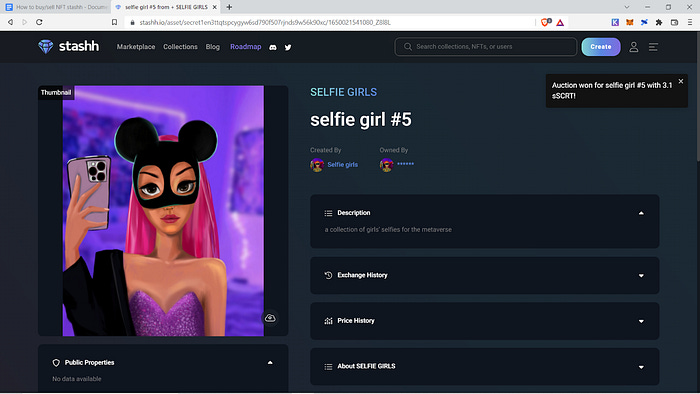
Task: Click the browser address bar URL
Action: [x=265, y=22]
